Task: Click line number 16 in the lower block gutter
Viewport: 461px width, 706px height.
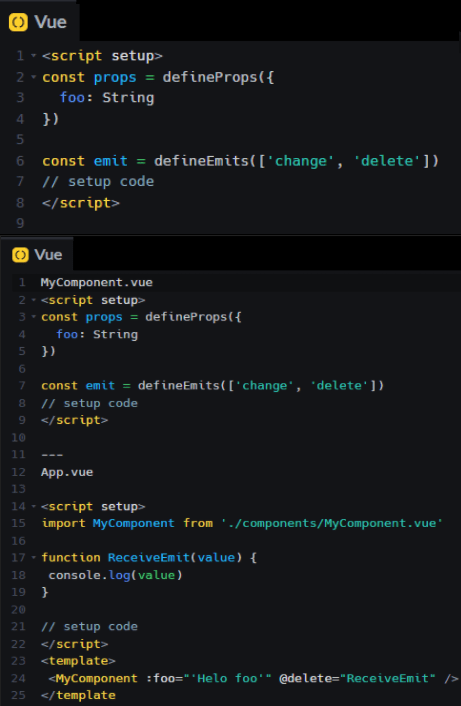Action: pos(18,540)
